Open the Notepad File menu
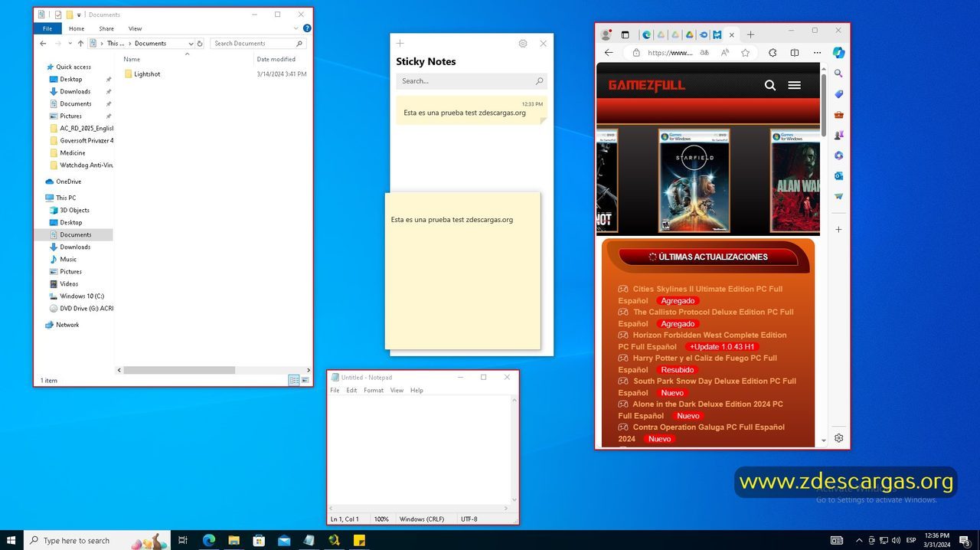 pyautogui.click(x=335, y=390)
